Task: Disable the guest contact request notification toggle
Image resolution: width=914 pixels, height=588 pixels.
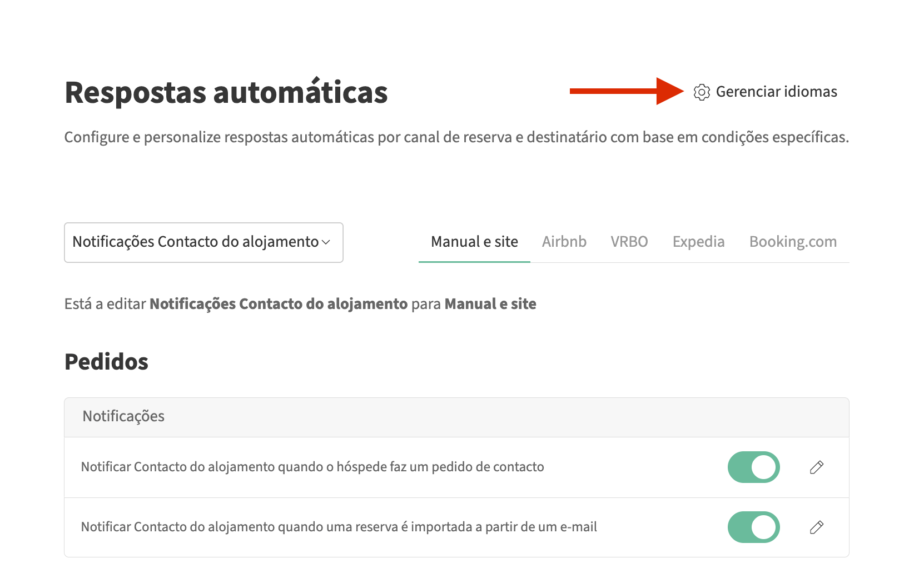Action: tap(753, 467)
